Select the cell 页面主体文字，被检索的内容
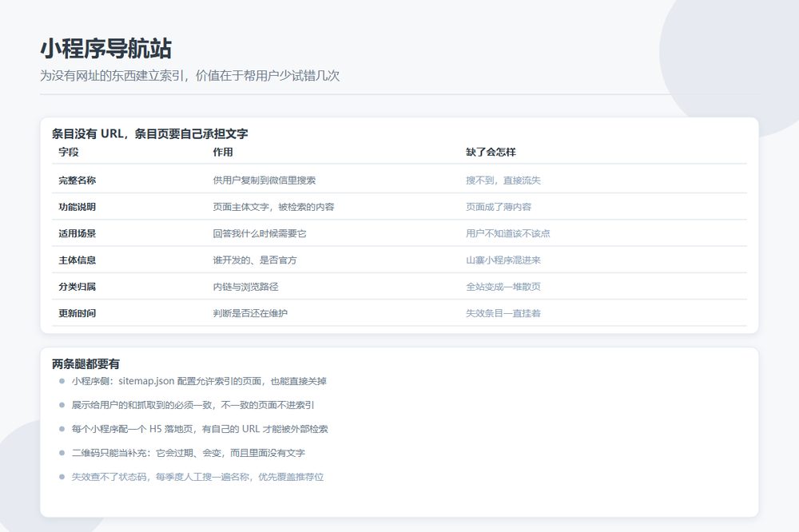This screenshot has width=799, height=532. pos(273,207)
